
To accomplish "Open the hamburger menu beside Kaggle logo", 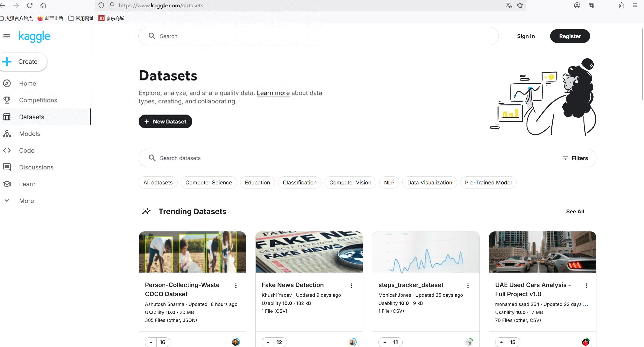I will [7, 36].
